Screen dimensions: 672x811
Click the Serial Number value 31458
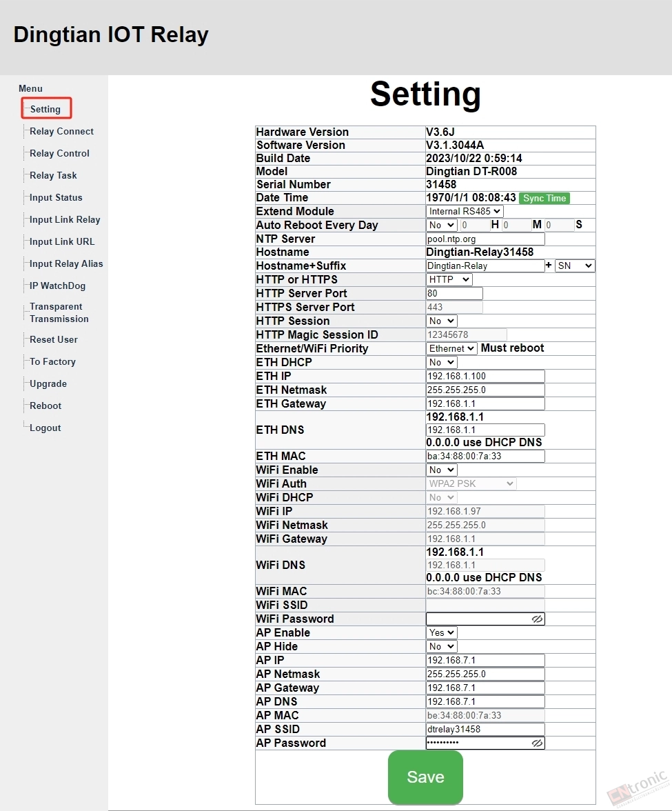point(441,185)
